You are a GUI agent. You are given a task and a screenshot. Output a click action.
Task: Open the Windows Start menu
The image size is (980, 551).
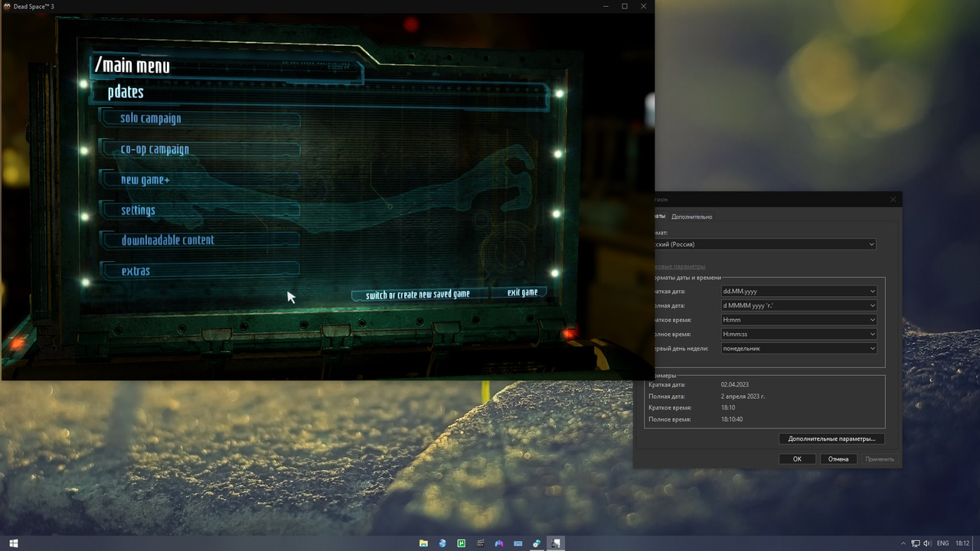point(13,543)
